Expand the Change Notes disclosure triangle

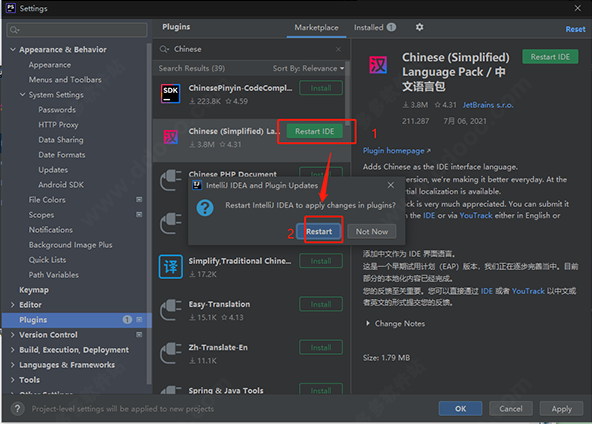[368, 324]
